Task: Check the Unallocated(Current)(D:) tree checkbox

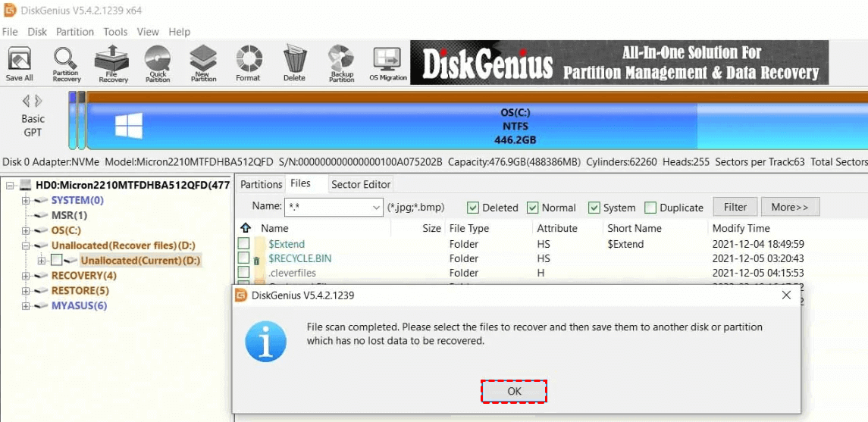Action: pyautogui.click(x=56, y=260)
